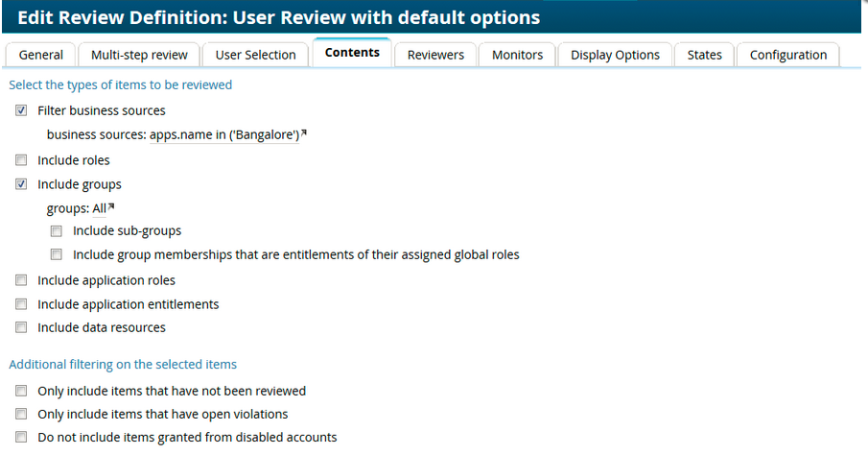Select the Reviewers tab

click(435, 55)
